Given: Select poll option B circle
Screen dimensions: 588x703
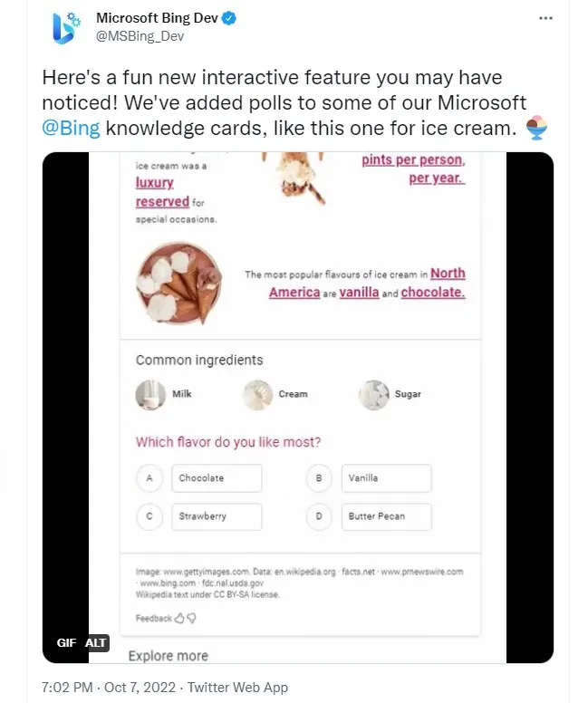Looking at the screenshot, I should 319,478.
